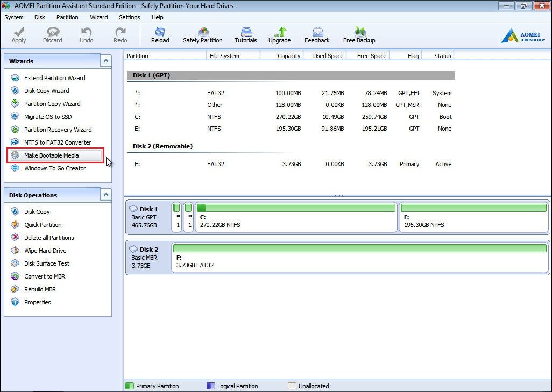Click the Primary Partition legend swatch
The image size is (552, 392).
(130, 386)
